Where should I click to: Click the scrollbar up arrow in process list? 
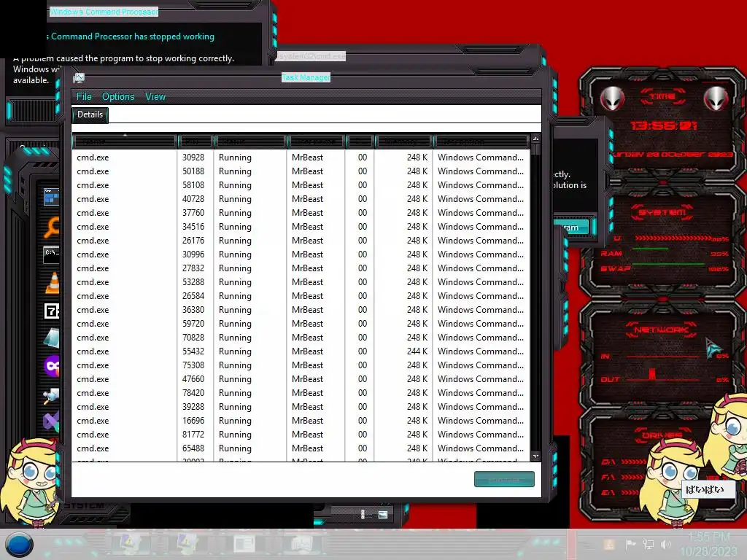(535, 139)
